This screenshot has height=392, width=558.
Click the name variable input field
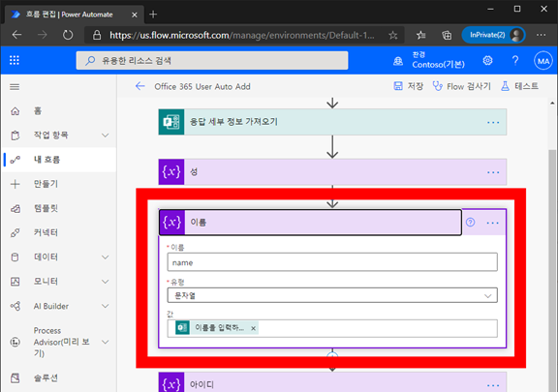click(x=332, y=262)
